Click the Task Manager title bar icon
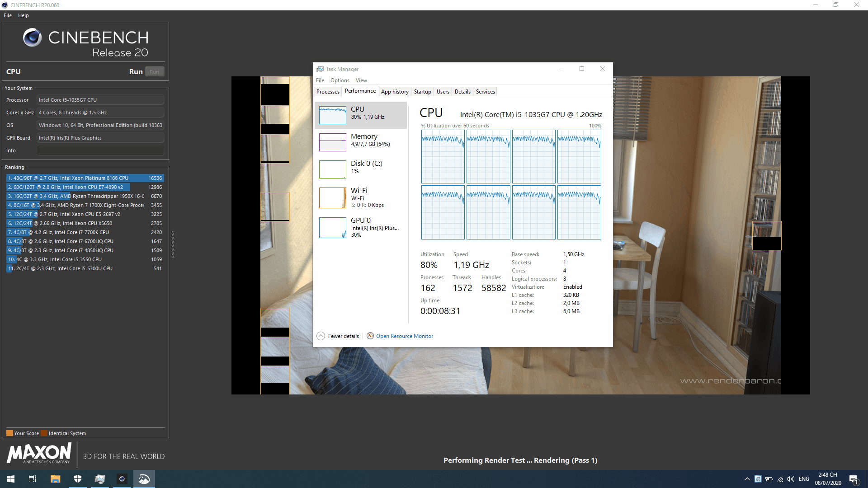Viewport: 868px width, 488px height. click(x=320, y=69)
